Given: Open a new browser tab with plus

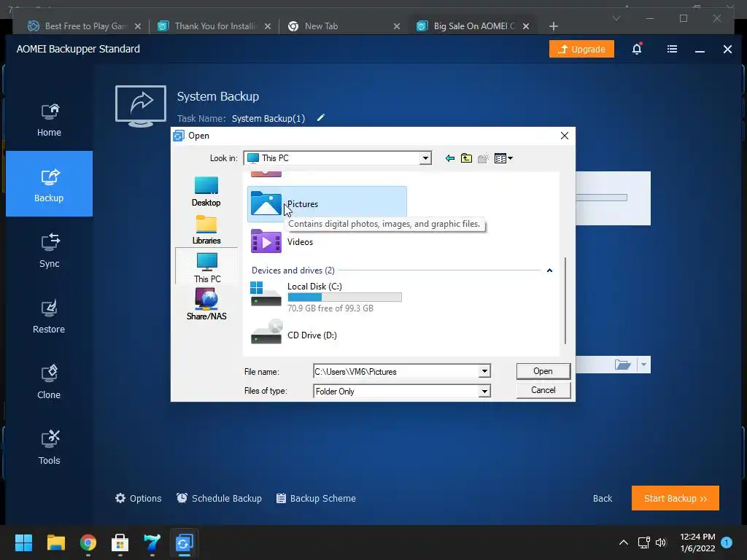Looking at the screenshot, I should pos(553,26).
